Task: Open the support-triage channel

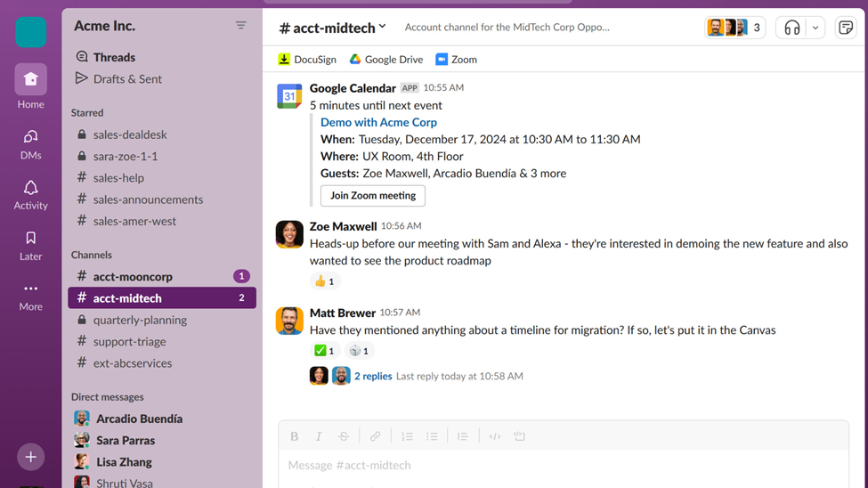Action: pos(162,342)
